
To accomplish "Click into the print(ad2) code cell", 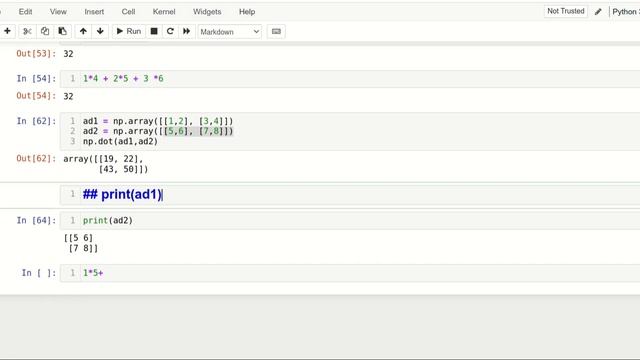I will (x=350, y=221).
